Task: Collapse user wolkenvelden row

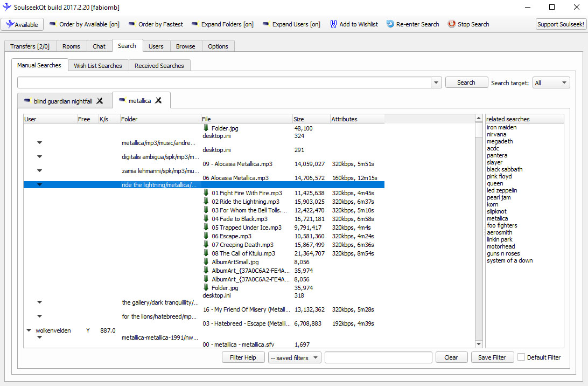Action: 29,330
